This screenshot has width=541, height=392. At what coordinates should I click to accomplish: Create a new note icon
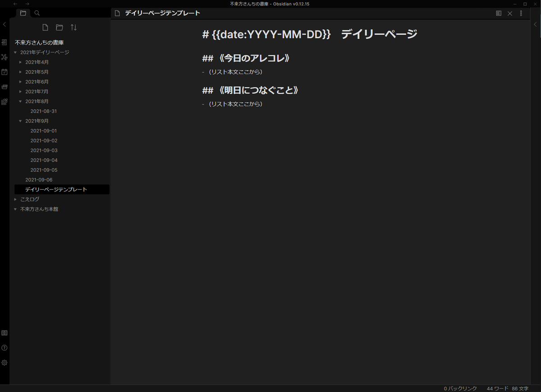pos(45,27)
